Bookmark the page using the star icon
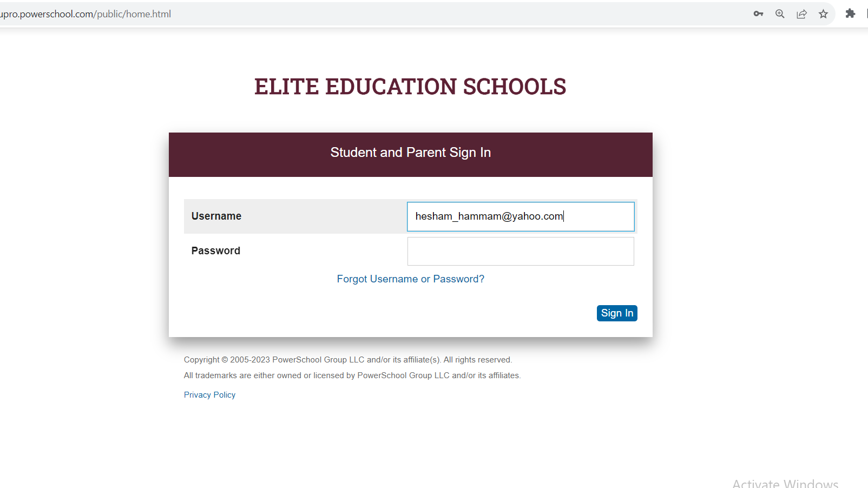The height and width of the screenshot is (488, 868). tap(823, 14)
